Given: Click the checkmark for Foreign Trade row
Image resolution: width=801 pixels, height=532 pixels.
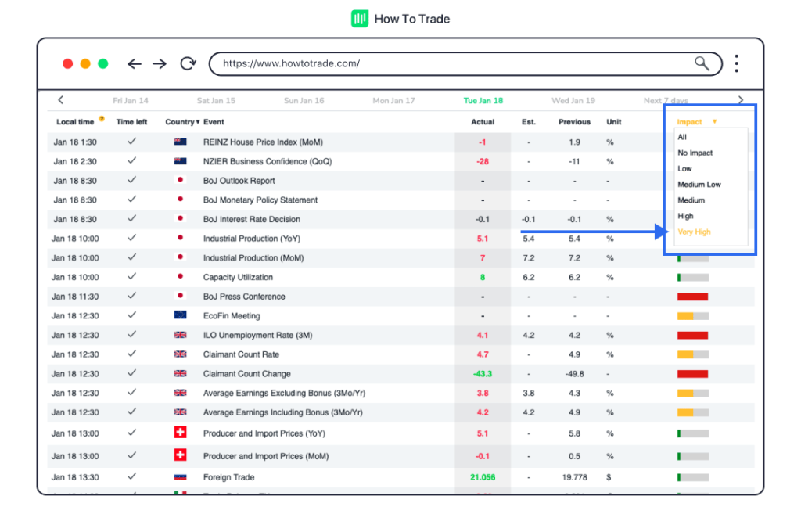Looking at the screenshot, I should 131,476.
